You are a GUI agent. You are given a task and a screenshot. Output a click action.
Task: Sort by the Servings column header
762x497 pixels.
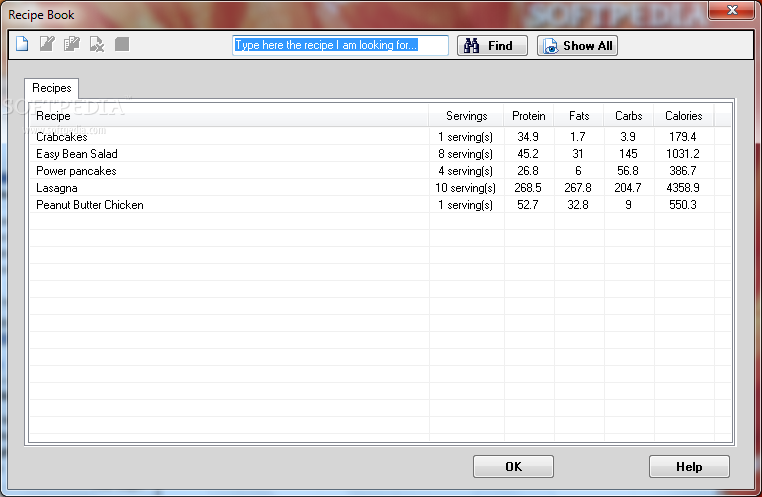(467, 116)
